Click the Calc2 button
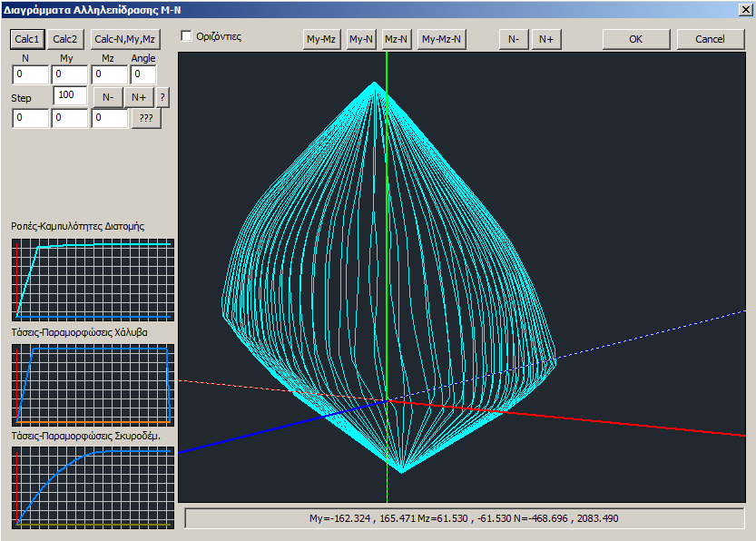This screenshot has height=541, width=756. click(x=65, y=39)
